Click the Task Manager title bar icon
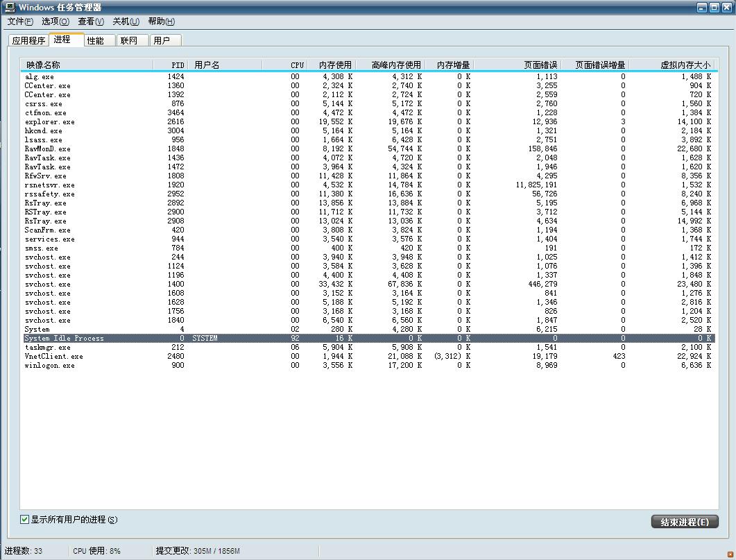The height and width of the screenshot is (560, 736). [10, 7]
